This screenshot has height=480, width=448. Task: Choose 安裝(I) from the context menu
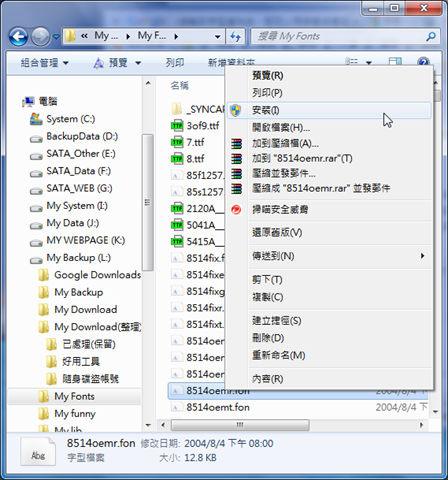click(329, 110)
